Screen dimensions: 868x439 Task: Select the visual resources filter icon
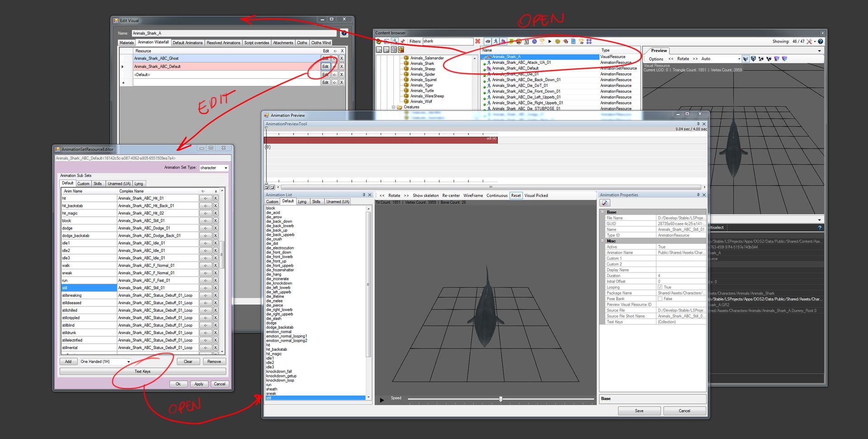[486, 41]
